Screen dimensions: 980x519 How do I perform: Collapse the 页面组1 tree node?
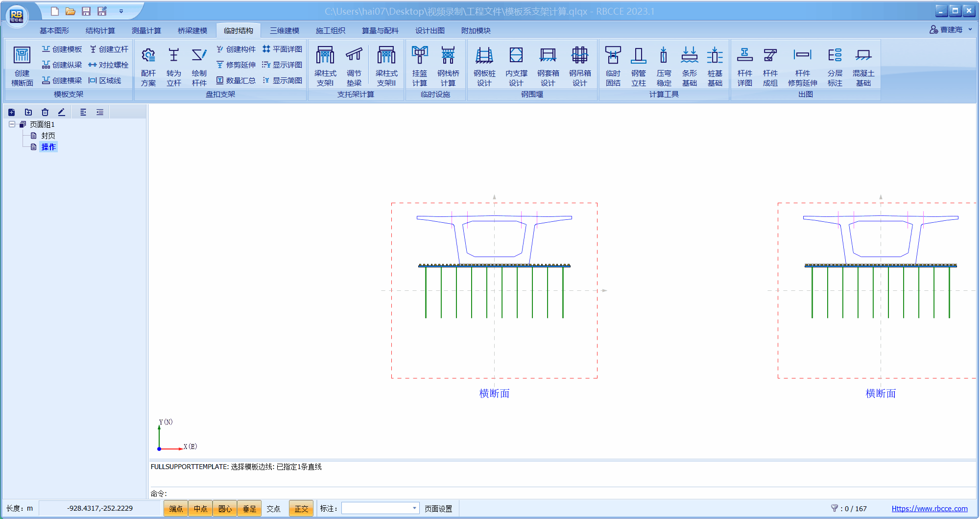12,124
